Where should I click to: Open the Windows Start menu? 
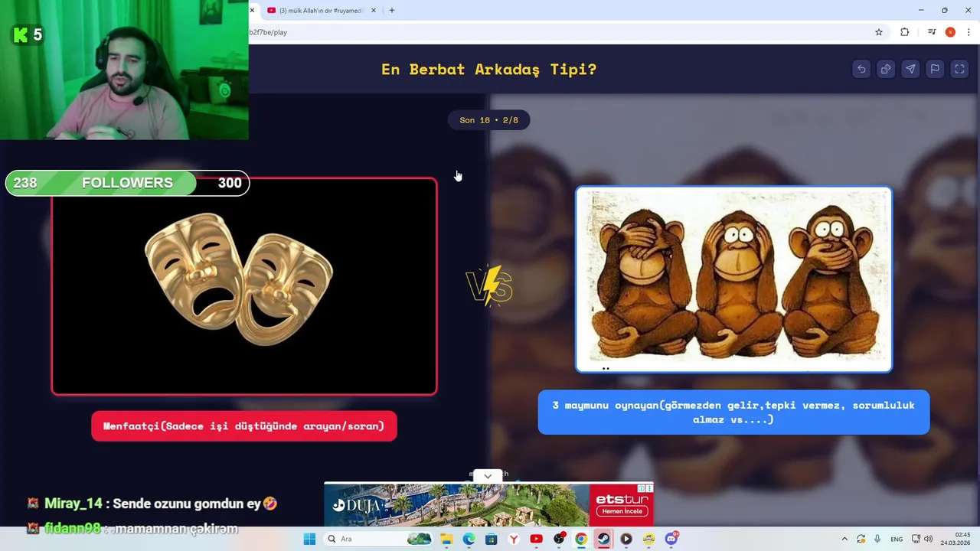click(x=309, y=539)
